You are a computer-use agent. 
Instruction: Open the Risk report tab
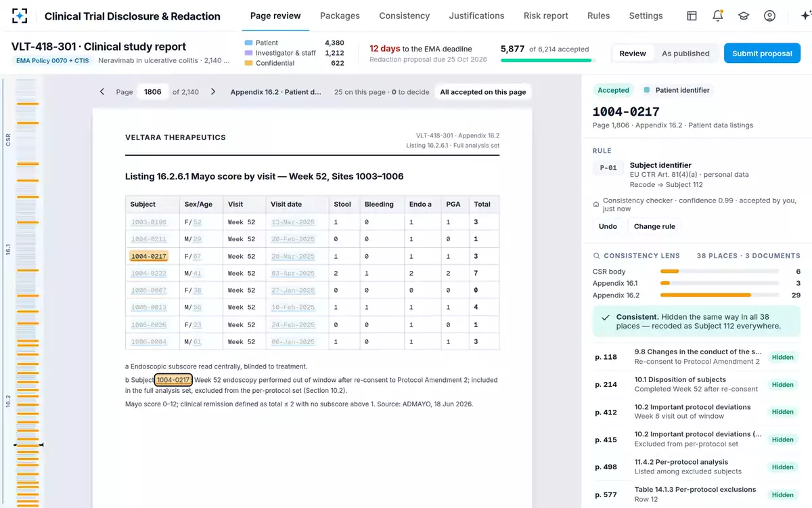pos(546,16)
